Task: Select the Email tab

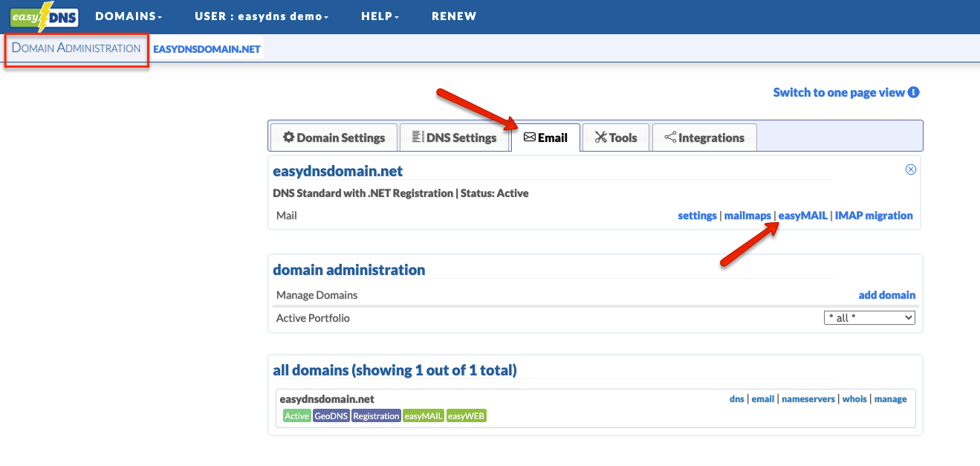Action: (x=545, y=137)
